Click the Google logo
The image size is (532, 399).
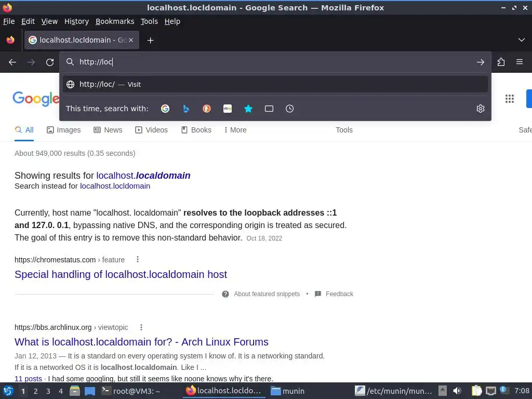click(36, 99)
